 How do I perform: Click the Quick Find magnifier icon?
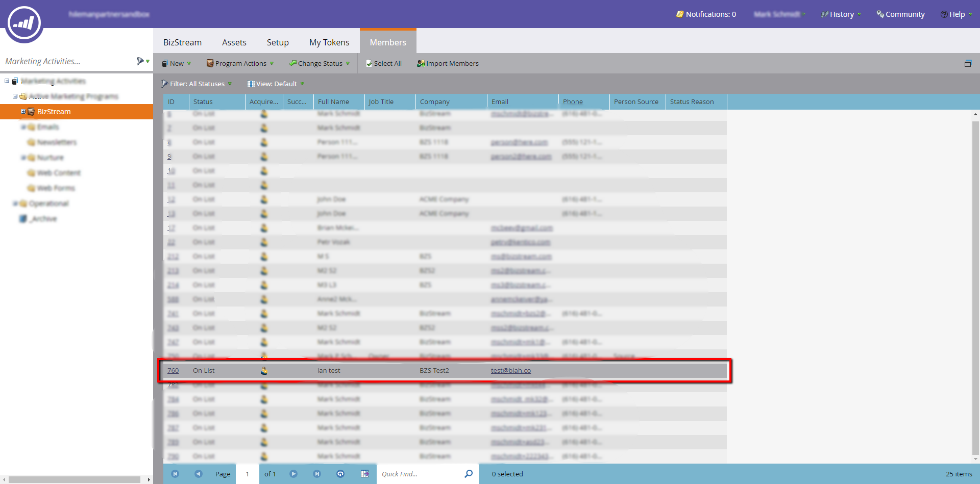click(469, 474)
